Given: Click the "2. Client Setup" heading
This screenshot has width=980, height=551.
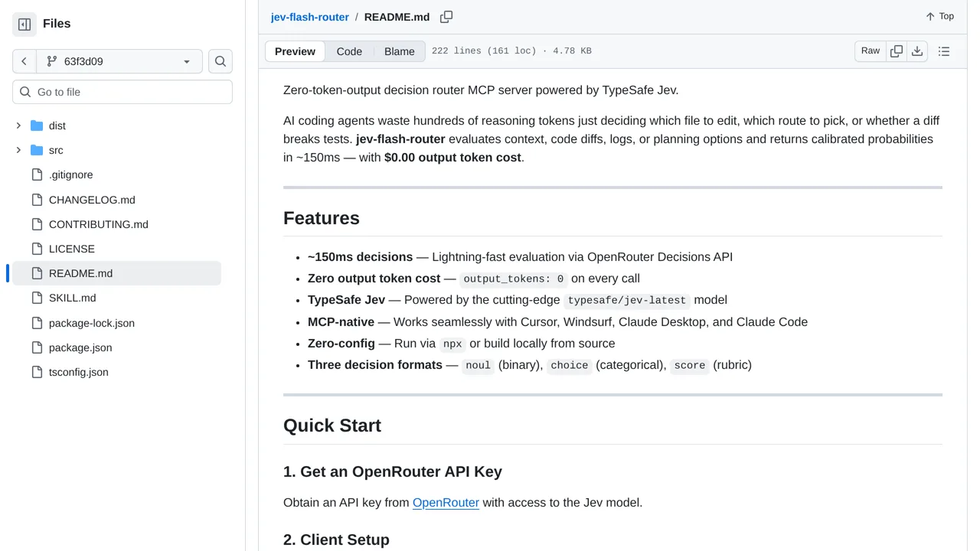Looking at the screenshot, I should 336,540.
